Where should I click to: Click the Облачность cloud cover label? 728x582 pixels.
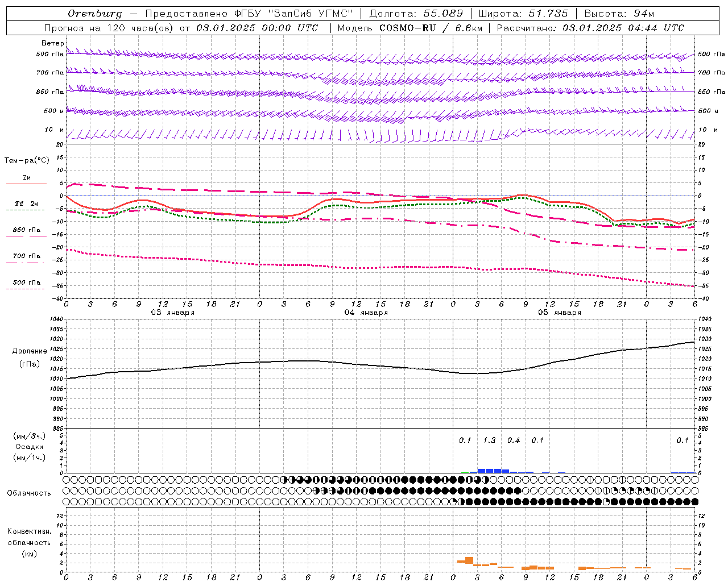(29, 493)
